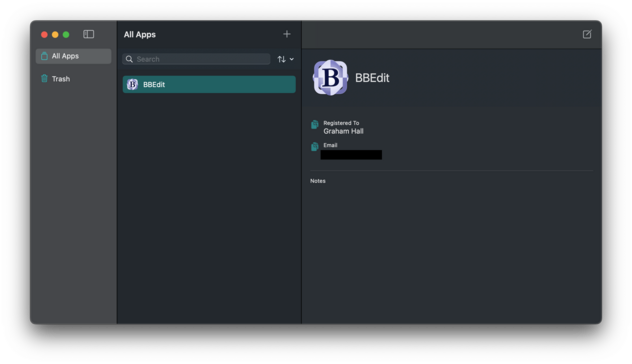Minimize window with yellow button
Image resolution: width=632 pixels, height=364 pixels.
click(x=55, y=35)
